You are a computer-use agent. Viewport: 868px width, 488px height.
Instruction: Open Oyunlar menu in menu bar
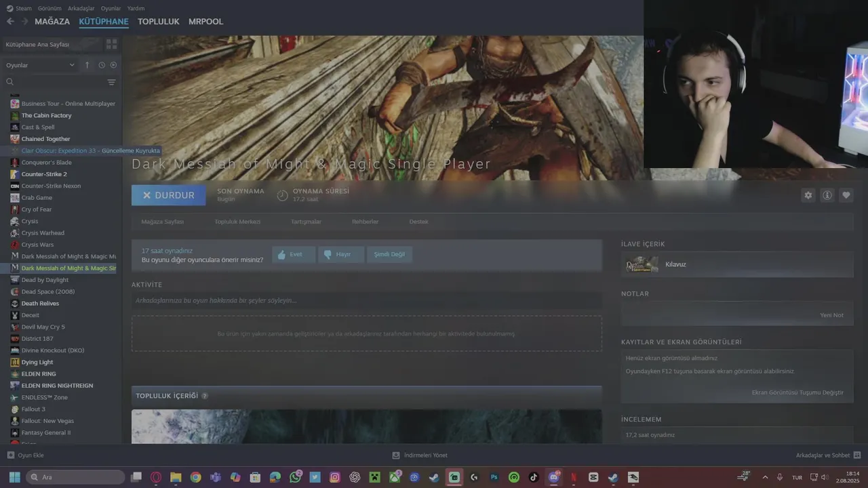(111, 8)
